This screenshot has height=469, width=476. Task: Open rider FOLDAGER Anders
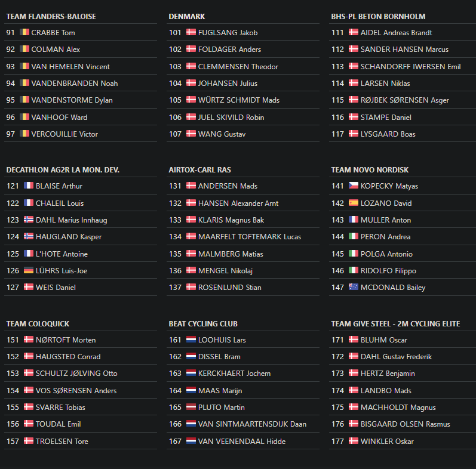(x=229, y=50)
